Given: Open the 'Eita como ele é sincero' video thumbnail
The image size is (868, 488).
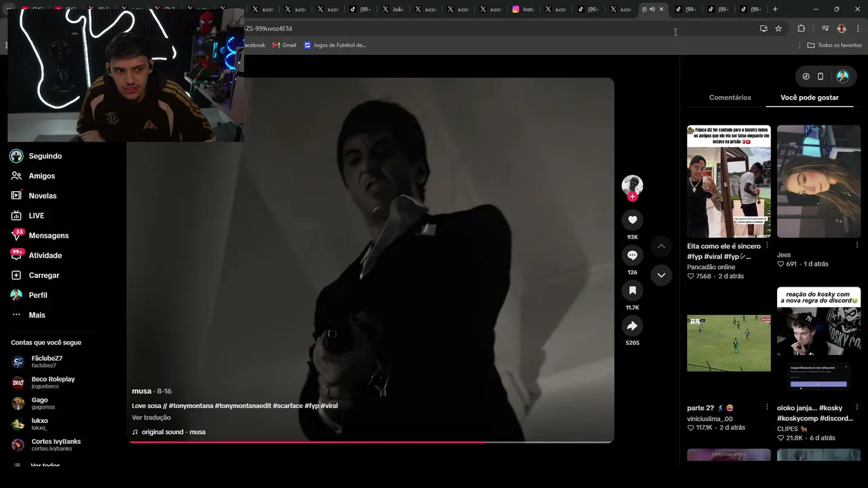Looking at the screenshot, I should pyautogui.click(x=729, y=181).
